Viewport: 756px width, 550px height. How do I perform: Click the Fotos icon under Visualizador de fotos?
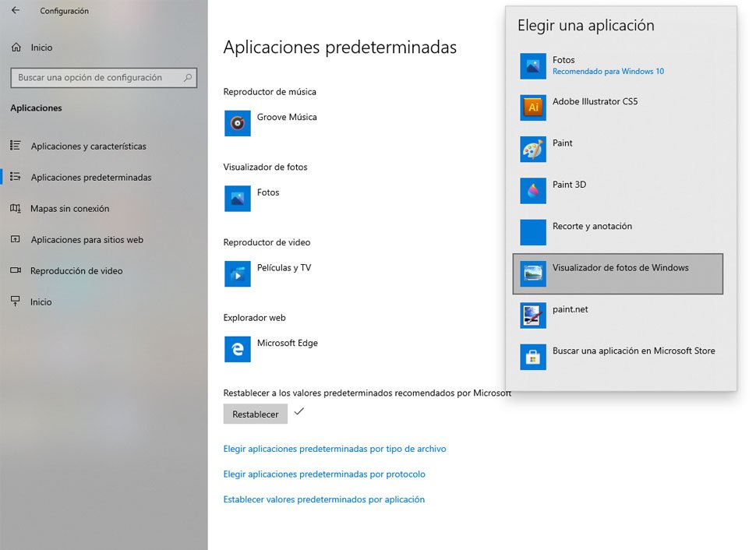click(237, 199)
